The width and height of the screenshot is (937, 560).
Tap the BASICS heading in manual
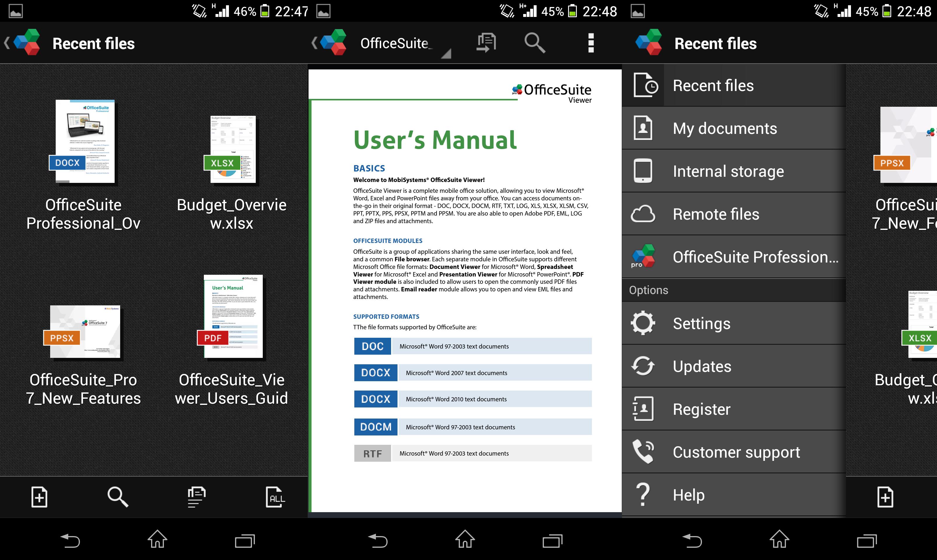pos(369,168)
